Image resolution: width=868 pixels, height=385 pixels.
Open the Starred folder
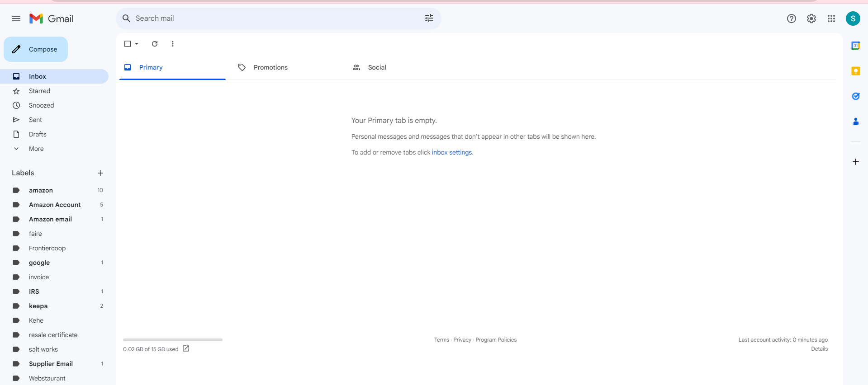tap(54, 91)
